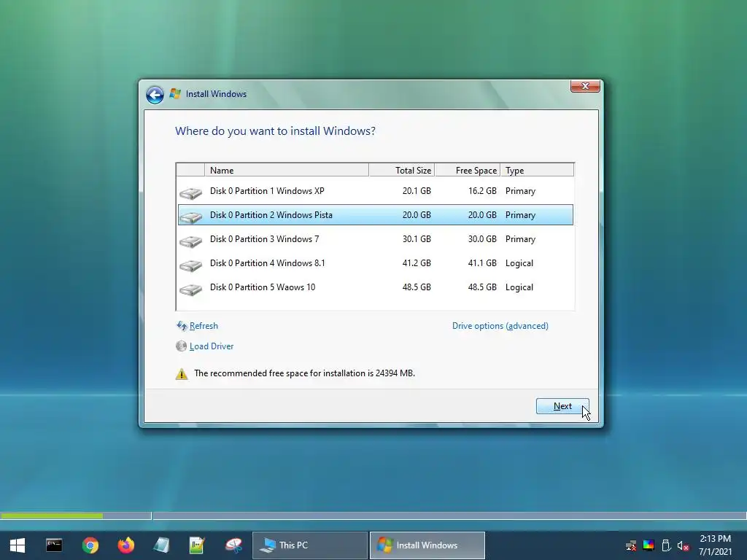This screenshot has height=560, width=747.
Task: Sort partitions by the Free Space header
Action: [x=468, y=170]
